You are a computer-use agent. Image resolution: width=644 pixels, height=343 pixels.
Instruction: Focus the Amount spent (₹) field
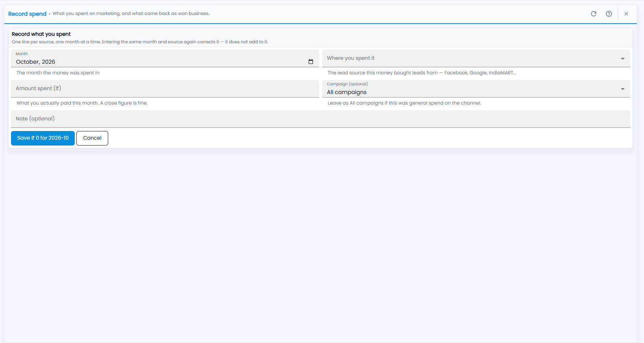pyautogui.click(x=165, y=89)
